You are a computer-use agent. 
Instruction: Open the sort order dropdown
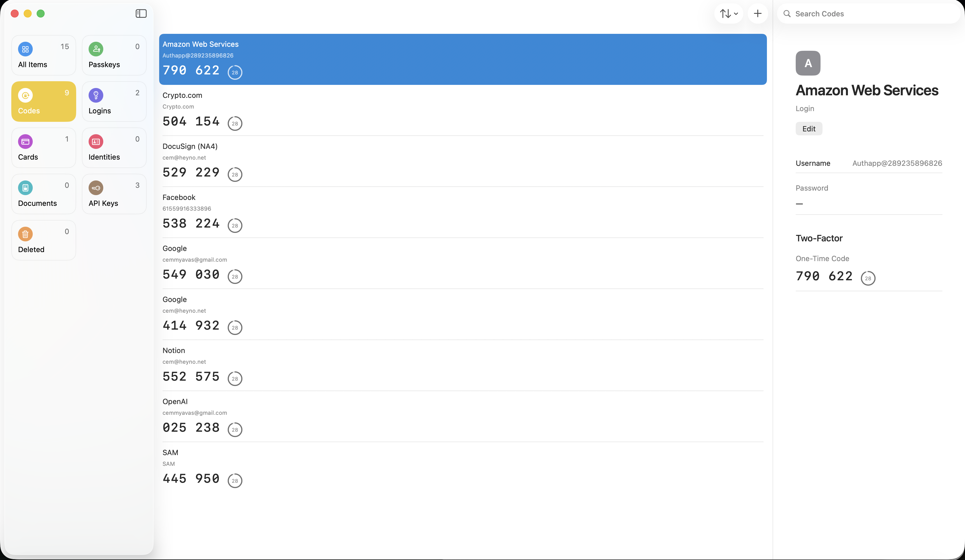point(728,14)
